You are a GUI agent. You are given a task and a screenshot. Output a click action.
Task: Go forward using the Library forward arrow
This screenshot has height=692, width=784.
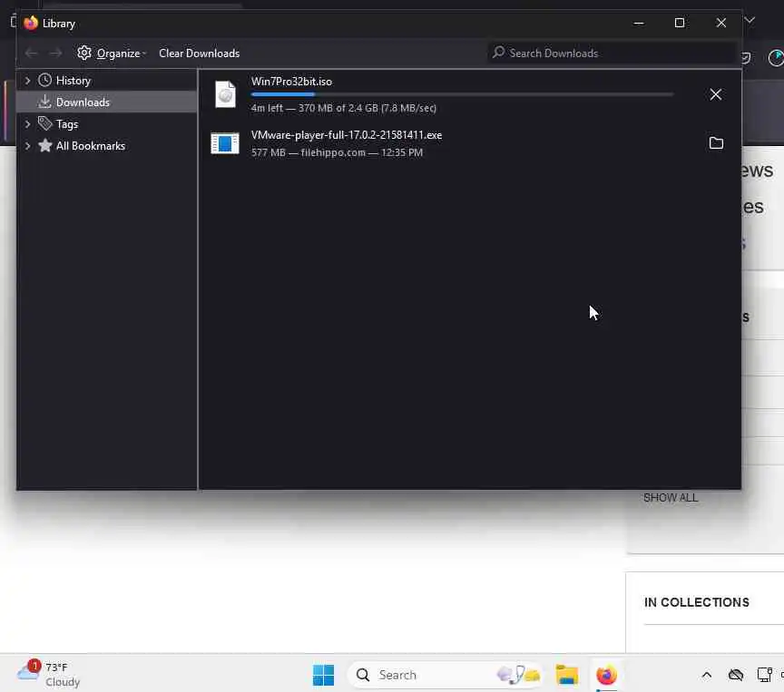pyautogui.click(x=55, y=53)
